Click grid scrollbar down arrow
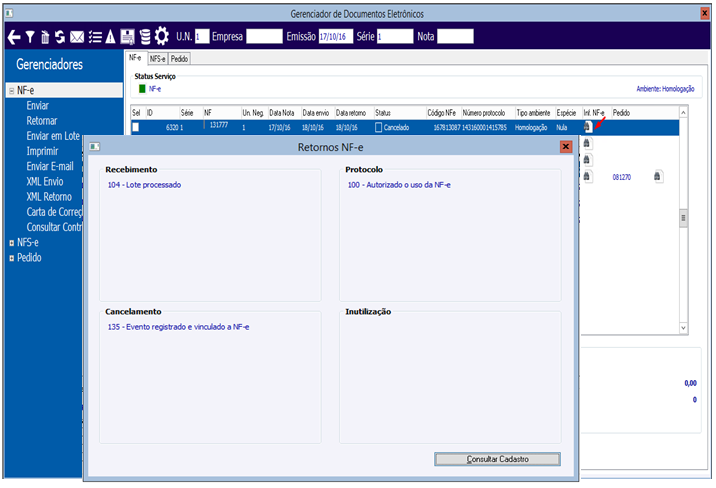The height and width of the screenshot is (488, 716). pyautogui.click(x=683, y=328)
